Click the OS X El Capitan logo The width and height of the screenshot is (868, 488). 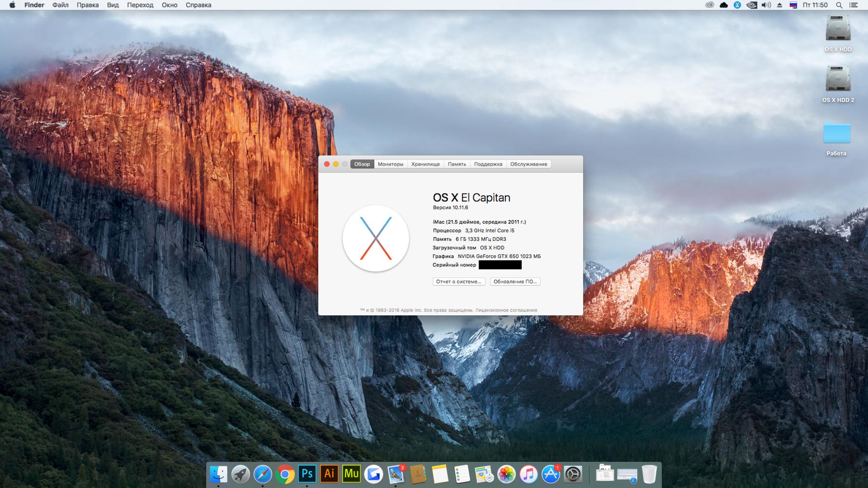click(x=376, y=239)
